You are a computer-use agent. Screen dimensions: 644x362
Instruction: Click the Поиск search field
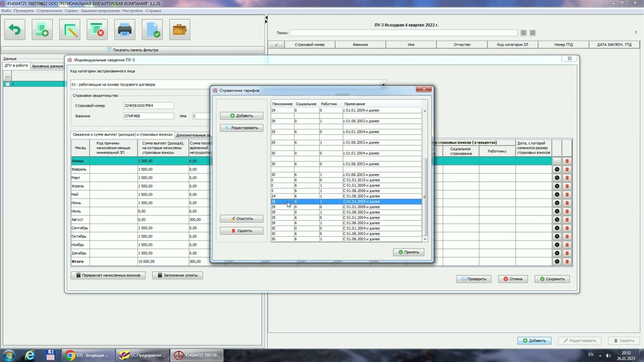[403, 33]
